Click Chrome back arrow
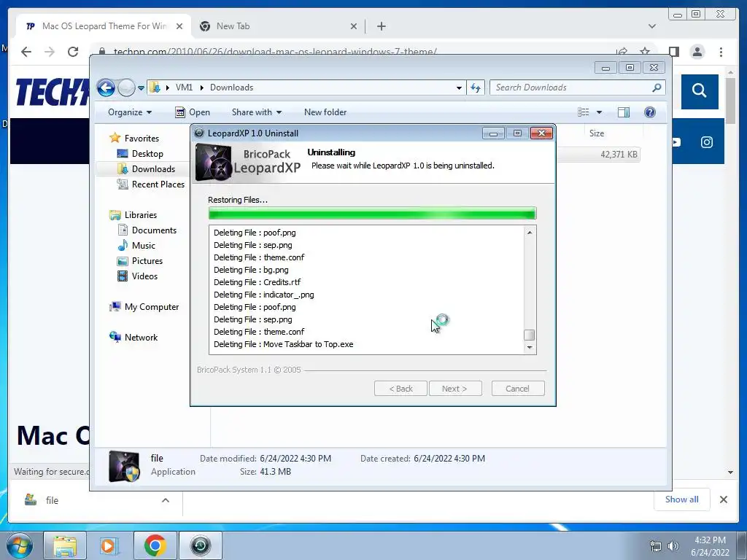 [x=26, y=52]
